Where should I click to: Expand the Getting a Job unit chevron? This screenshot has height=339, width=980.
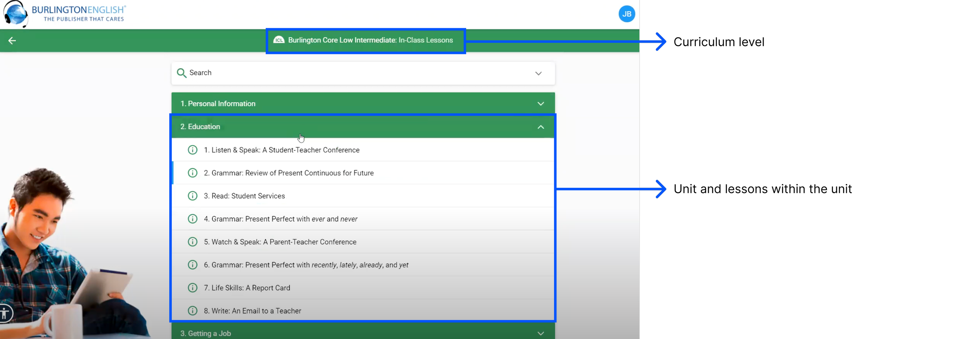pyautogui.click(x=541, y=334)
